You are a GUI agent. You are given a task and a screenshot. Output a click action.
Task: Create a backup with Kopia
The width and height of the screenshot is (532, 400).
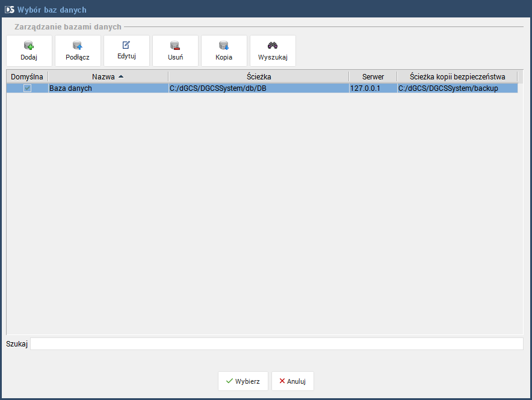pos(224,51)
